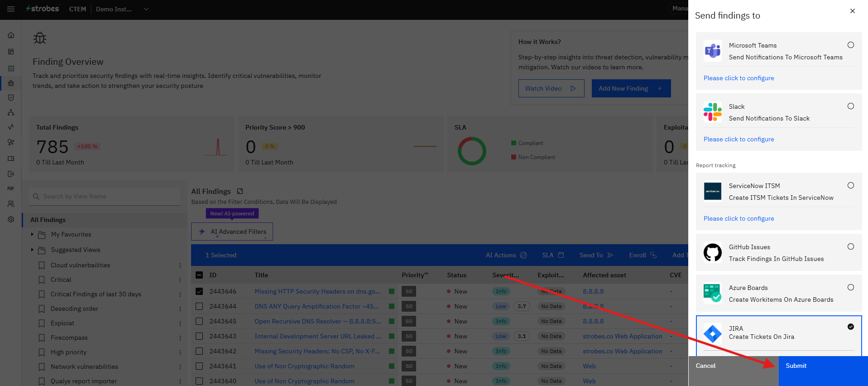The width and height of the screenshot is (868, 386).
Task: Click the AI Actions toolbar item
Action: [506, 255]
